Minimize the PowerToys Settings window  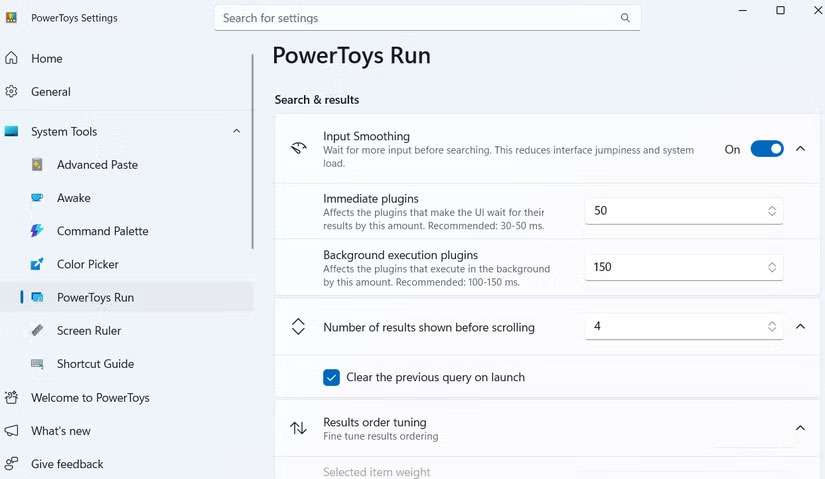(x=742, y=11)
